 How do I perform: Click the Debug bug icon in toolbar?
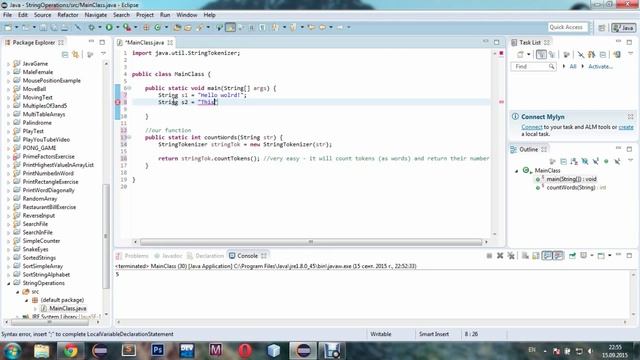pos(91,27)
